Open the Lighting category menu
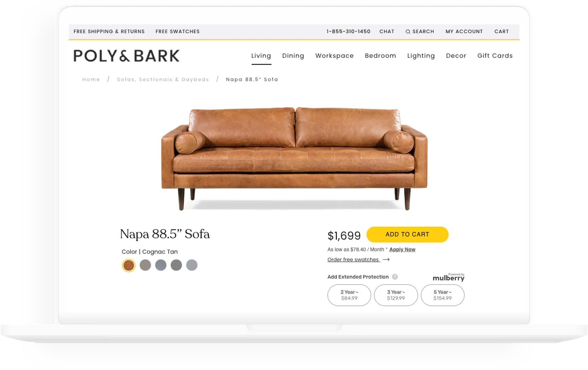The width and height of the screenshot is (588, 370). 421,56
